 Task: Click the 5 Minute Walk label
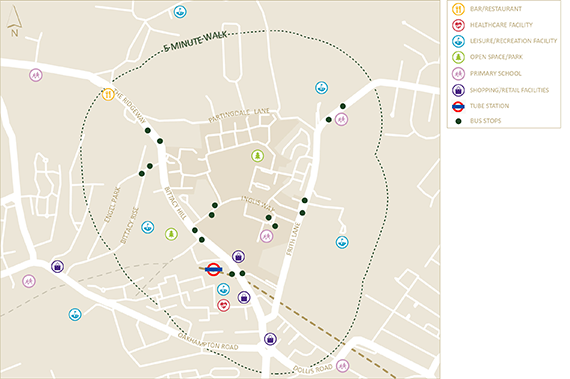point(195,41)
